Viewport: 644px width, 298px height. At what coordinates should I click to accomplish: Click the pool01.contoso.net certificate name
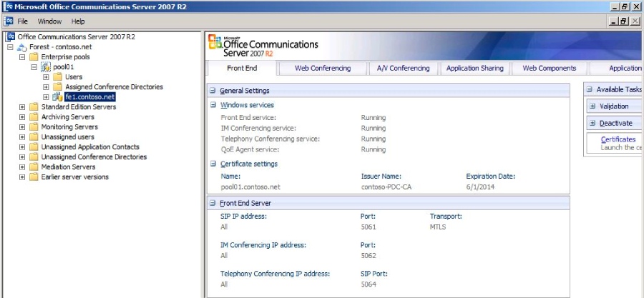click(x=250, y=187)
